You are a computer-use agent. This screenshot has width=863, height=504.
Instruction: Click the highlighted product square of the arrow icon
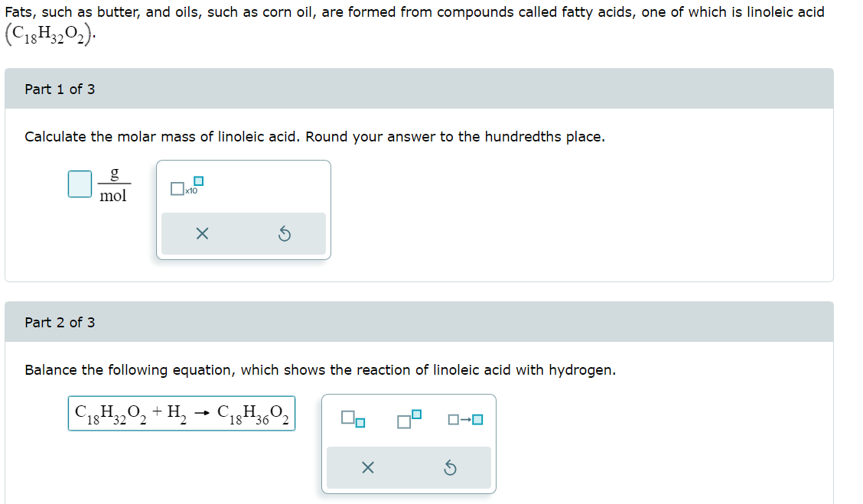(x=477, y=420)
